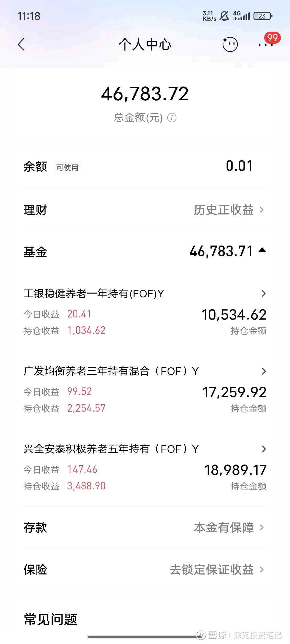Tap the 历史正收益 link
The image size is (290, 644).
(x=224, y=210)
